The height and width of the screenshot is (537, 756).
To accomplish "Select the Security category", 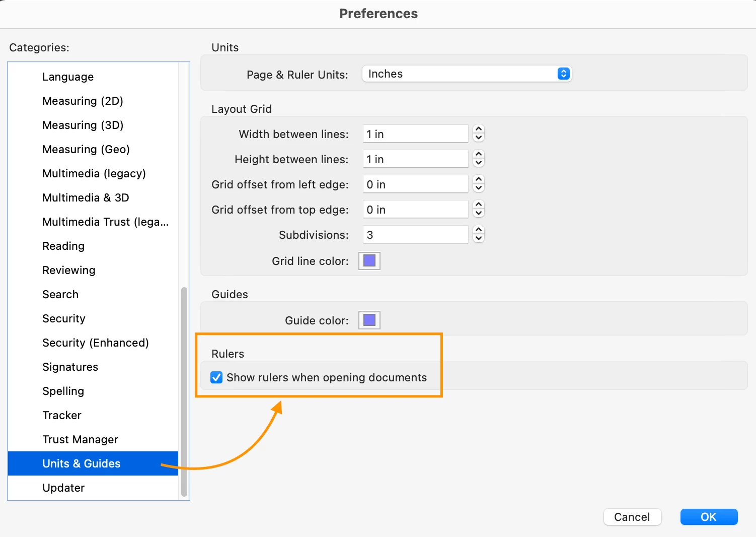I will [x=64, y=318].
